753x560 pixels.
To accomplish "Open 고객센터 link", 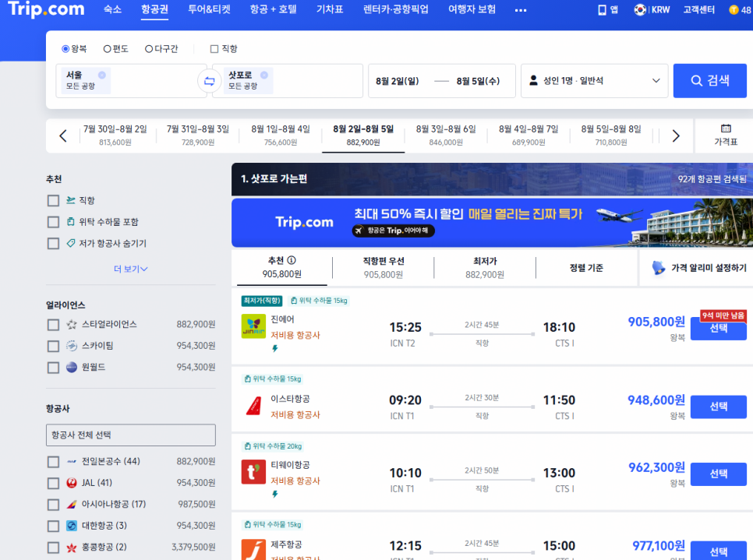I will [698, 9].
